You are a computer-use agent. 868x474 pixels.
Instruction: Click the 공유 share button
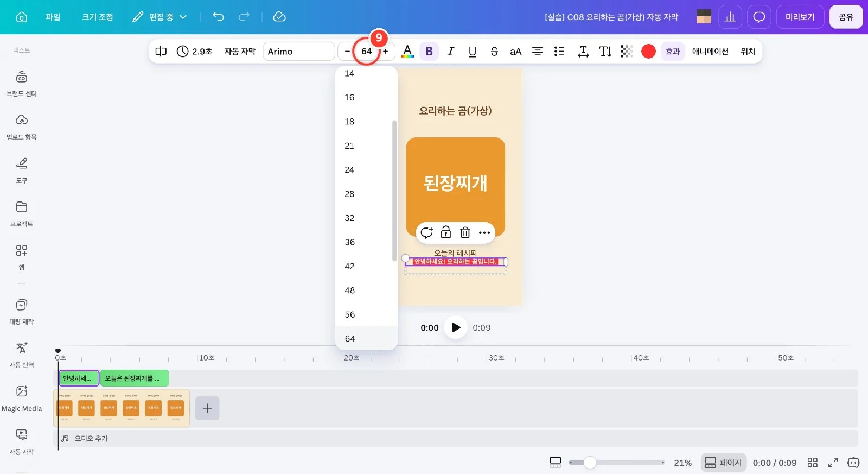pyautogui.click(x=846, y=17)
